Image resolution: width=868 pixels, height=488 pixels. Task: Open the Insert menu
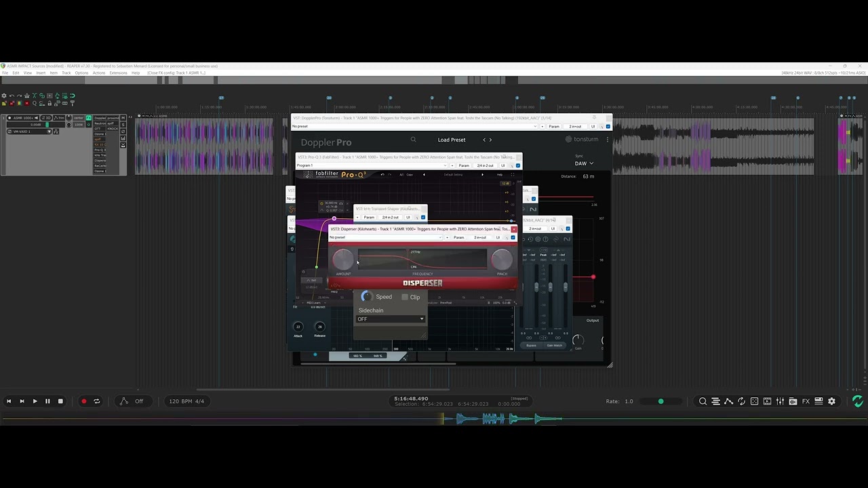tap(41, 73)
